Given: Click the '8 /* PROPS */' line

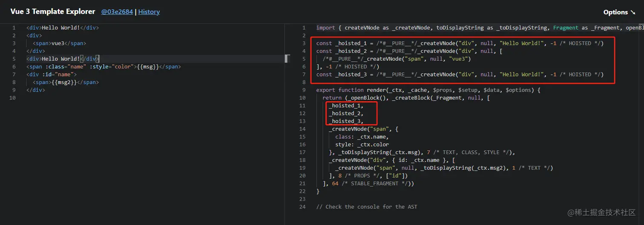Looking at the screenshot, I should (368, 176).
